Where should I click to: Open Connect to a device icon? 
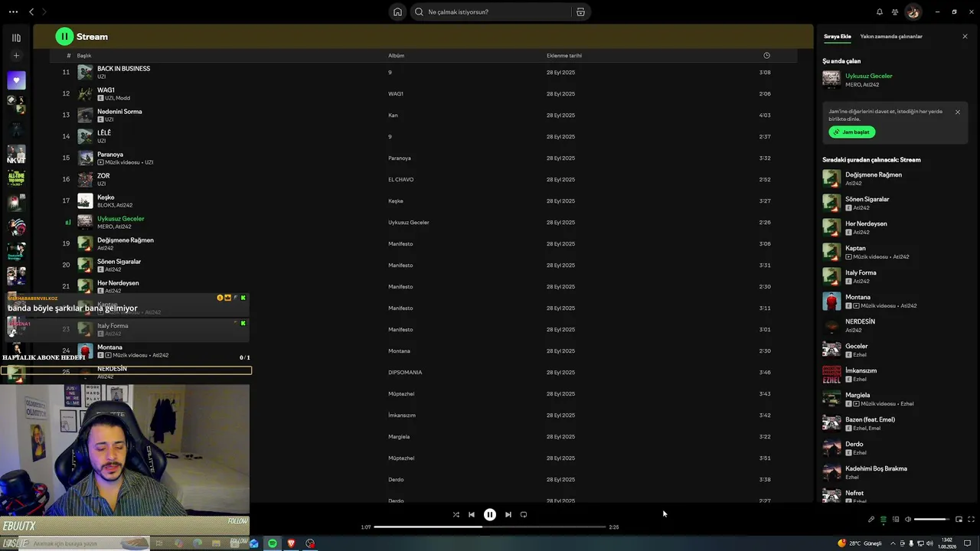coord(896,520)
